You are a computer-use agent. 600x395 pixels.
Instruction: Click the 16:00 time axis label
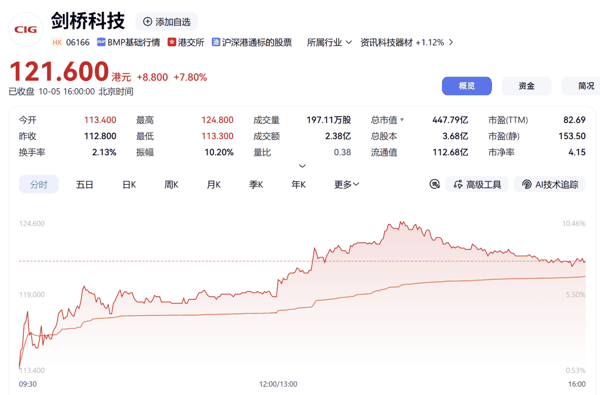(x=577, y=384)
